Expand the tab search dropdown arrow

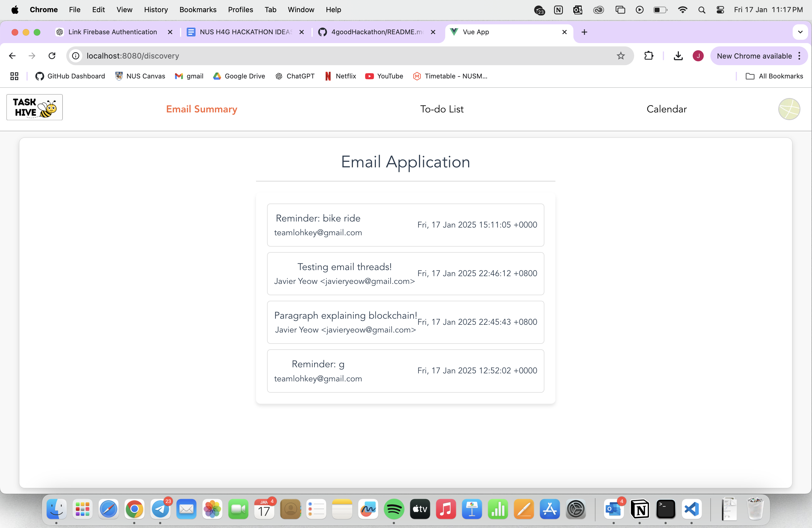point(800,32)
